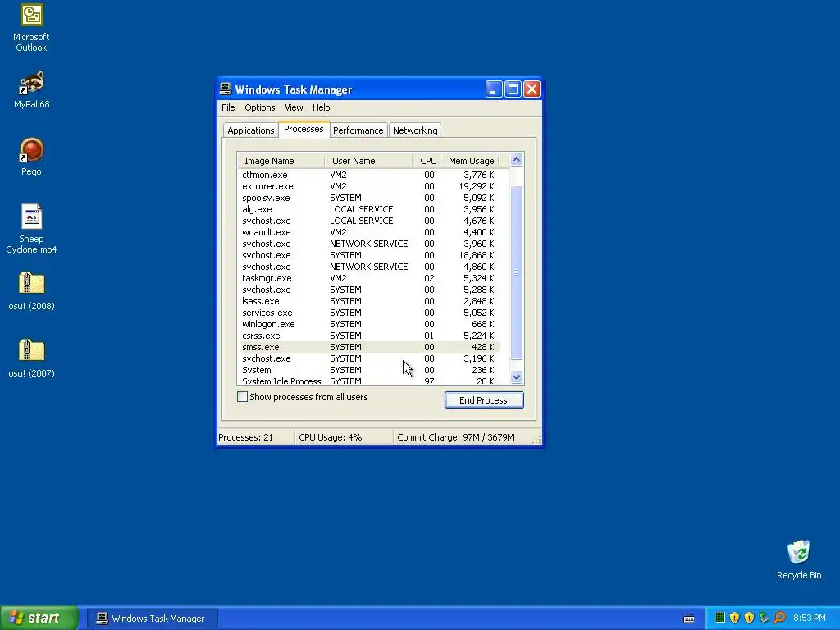
Task: Open the Help menu
Action: (322, 107)
